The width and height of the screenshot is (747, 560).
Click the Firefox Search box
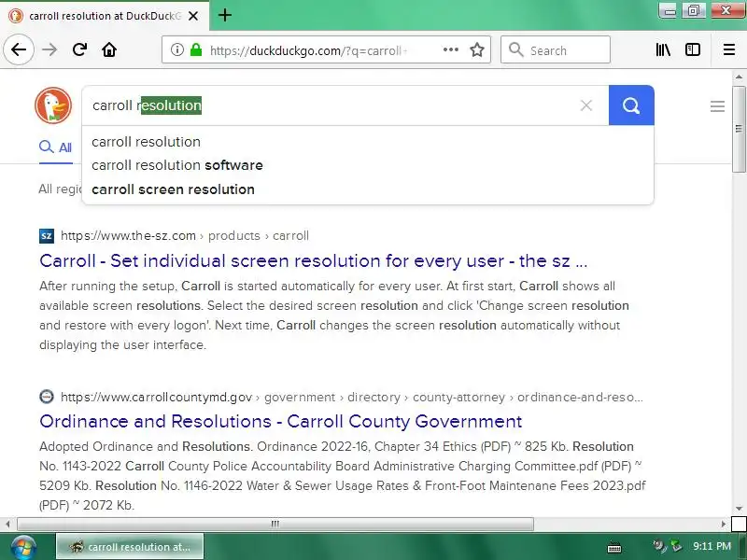pyautogui.click(x=556, y=49)
